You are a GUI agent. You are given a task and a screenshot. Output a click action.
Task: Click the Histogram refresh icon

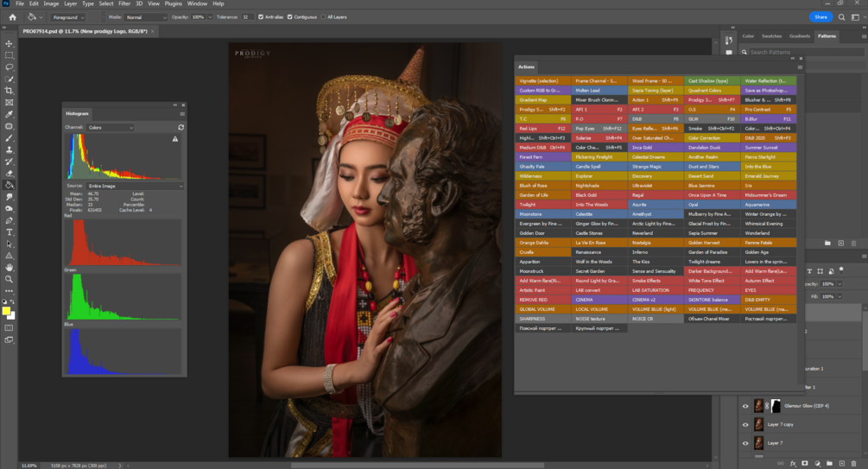pyautogui.click(x=181, y=127)
